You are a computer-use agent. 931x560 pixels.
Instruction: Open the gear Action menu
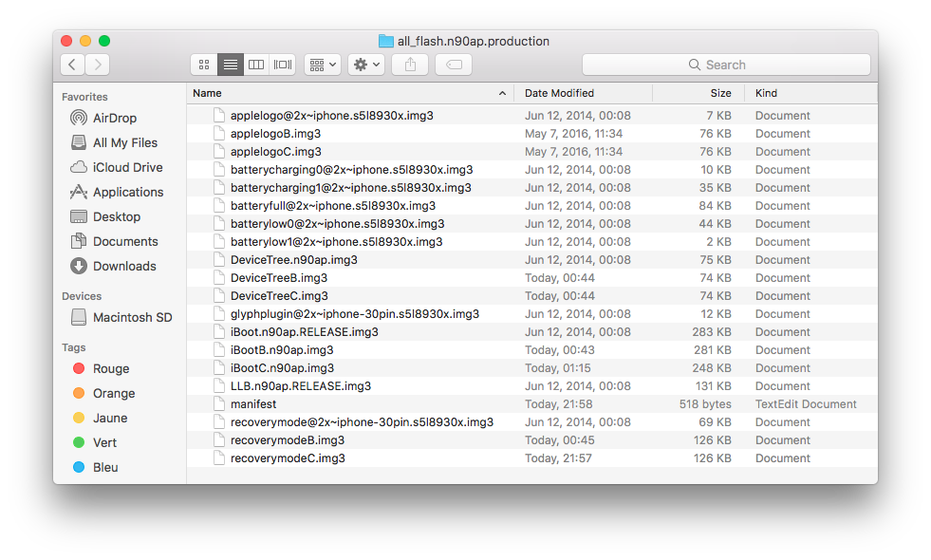pos(366,65)
